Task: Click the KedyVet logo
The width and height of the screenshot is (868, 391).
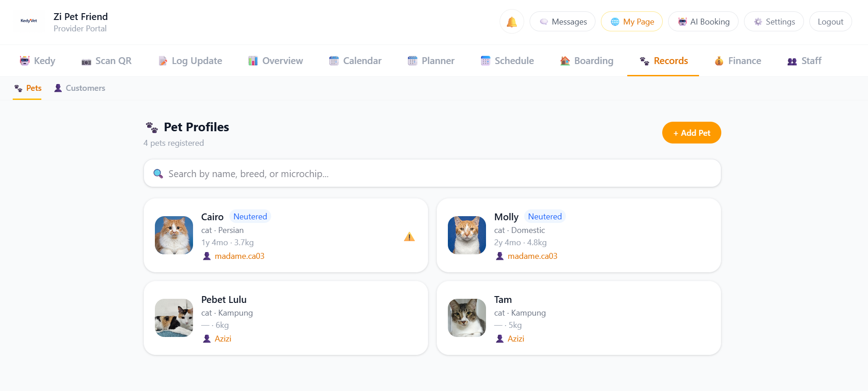Action: tap(29, 21)
